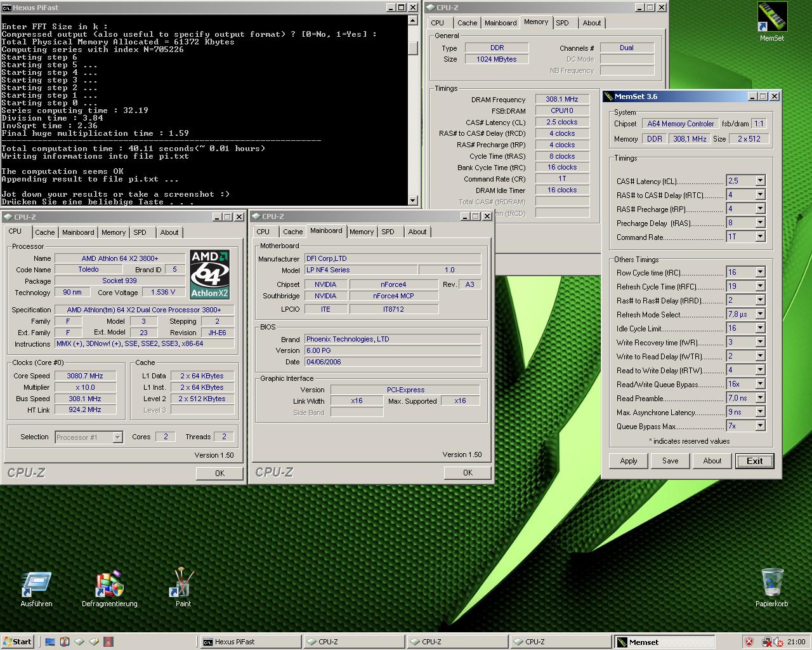The width and height of the screenshot is (812, 650).
Task: Click the HT Link 924.2 MHz field
Action: tap(85, 410)
